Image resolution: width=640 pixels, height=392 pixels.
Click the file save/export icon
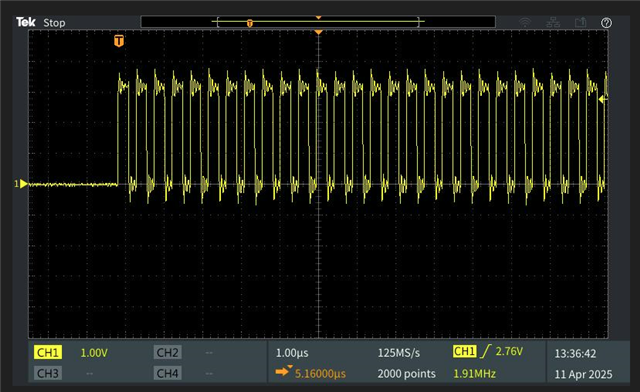(580, 22)
